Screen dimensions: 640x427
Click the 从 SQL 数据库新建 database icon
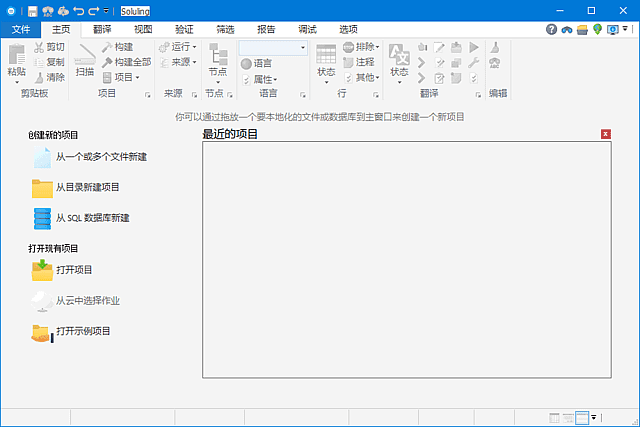[42, 217]
